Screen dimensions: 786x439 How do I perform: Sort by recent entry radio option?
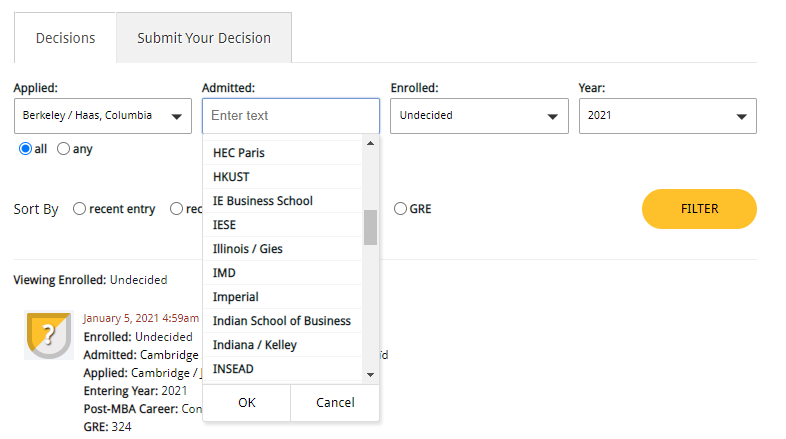(79, 208)
